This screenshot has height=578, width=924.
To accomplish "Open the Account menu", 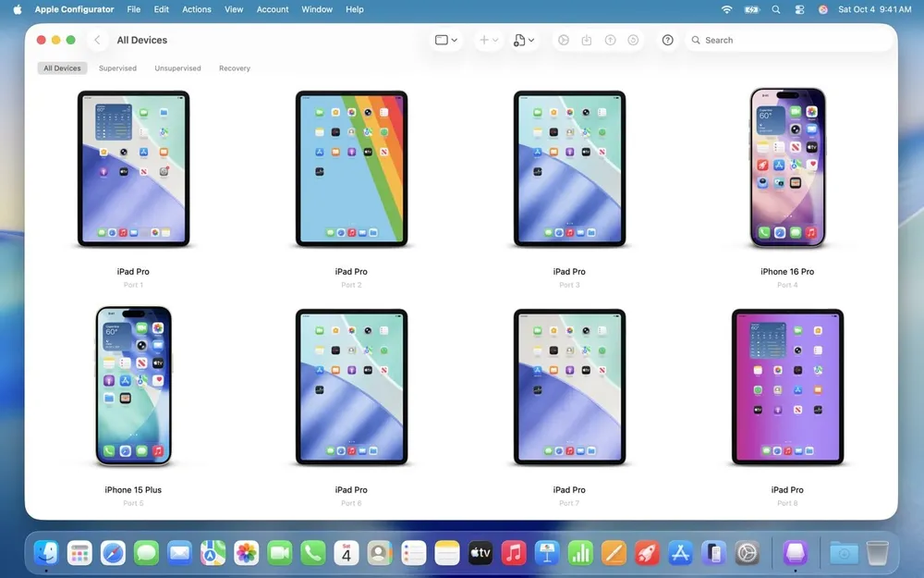I will [x=273, y=9].
